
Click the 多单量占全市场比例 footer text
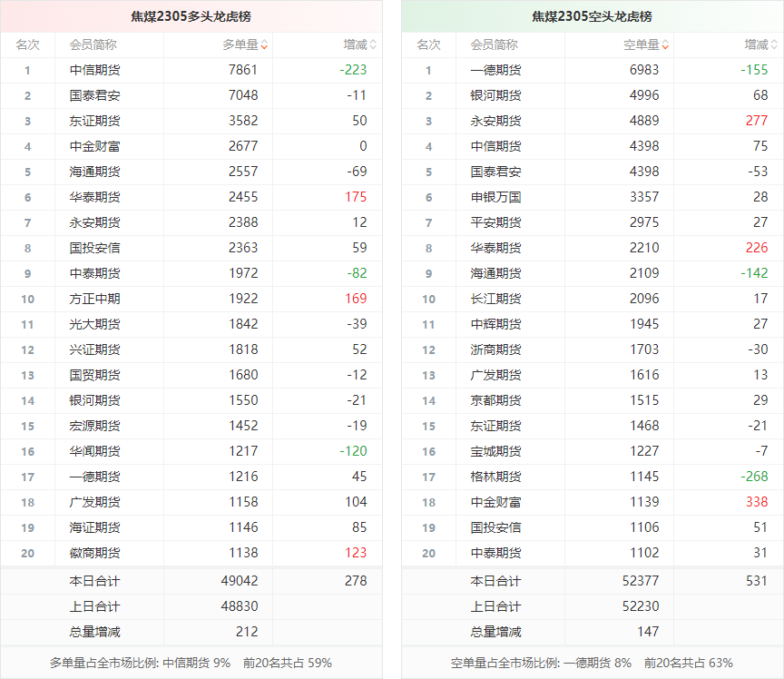click(191, 663)
